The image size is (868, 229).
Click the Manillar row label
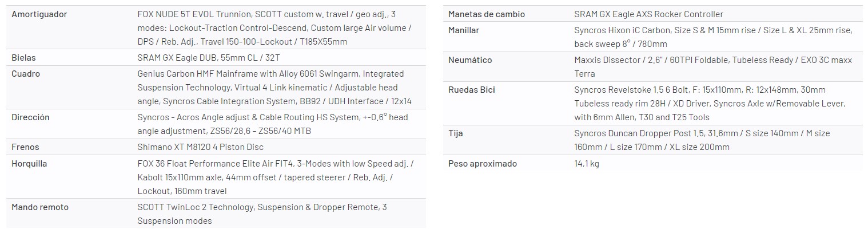coord(464,30)
